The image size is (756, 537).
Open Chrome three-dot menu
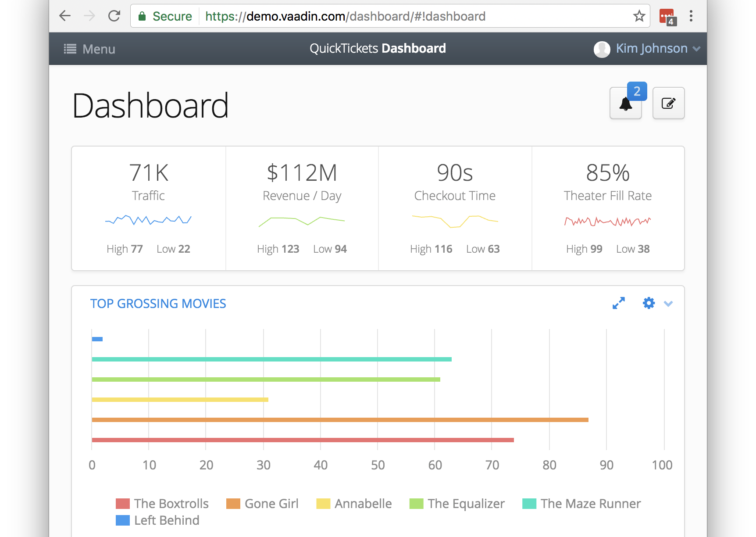coord(691,16)
